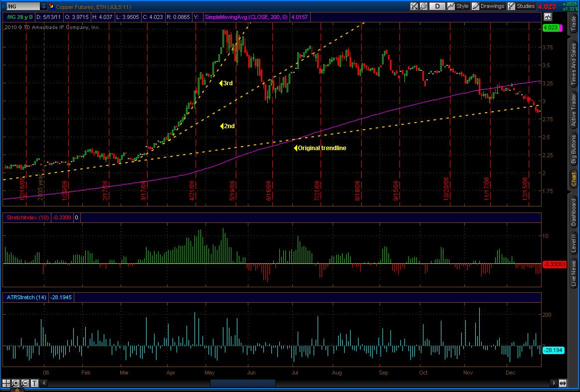Click the 'C: 4.023' close value

152,17
